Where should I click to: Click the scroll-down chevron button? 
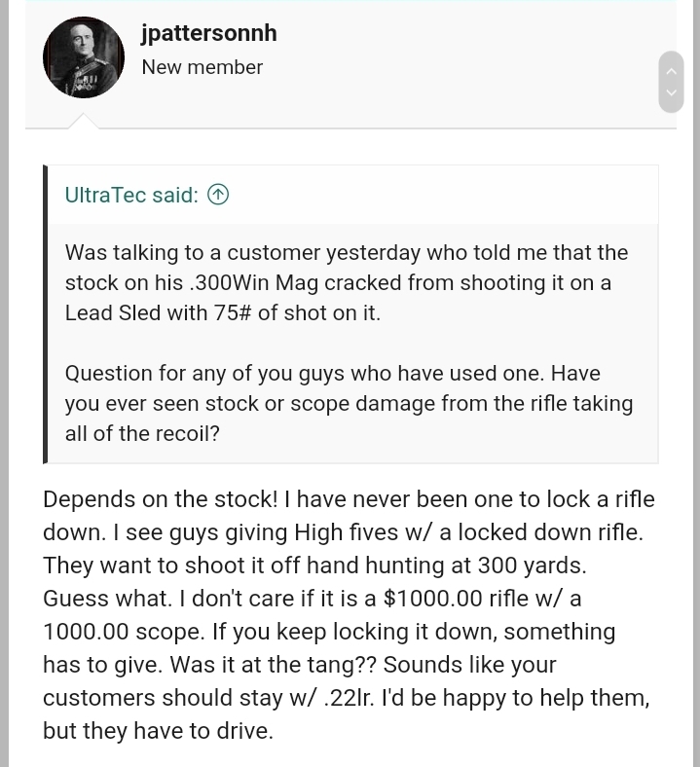[671, 93]
